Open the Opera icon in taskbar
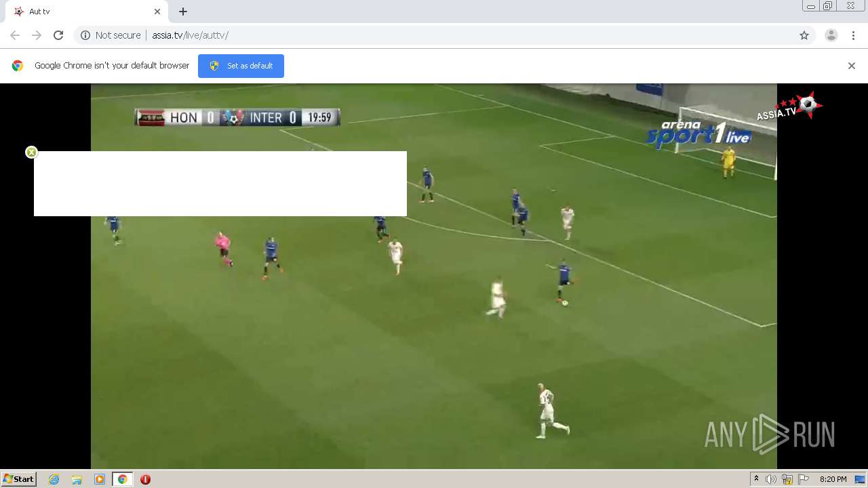The height and width of the screenshot is (488, 868). point(145,479)
